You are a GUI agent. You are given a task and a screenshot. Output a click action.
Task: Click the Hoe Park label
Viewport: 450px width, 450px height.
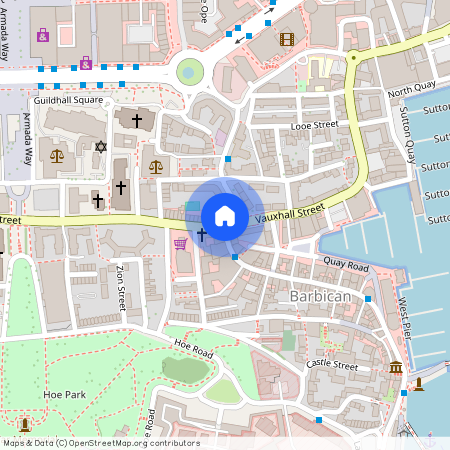(x=64, y=395)
